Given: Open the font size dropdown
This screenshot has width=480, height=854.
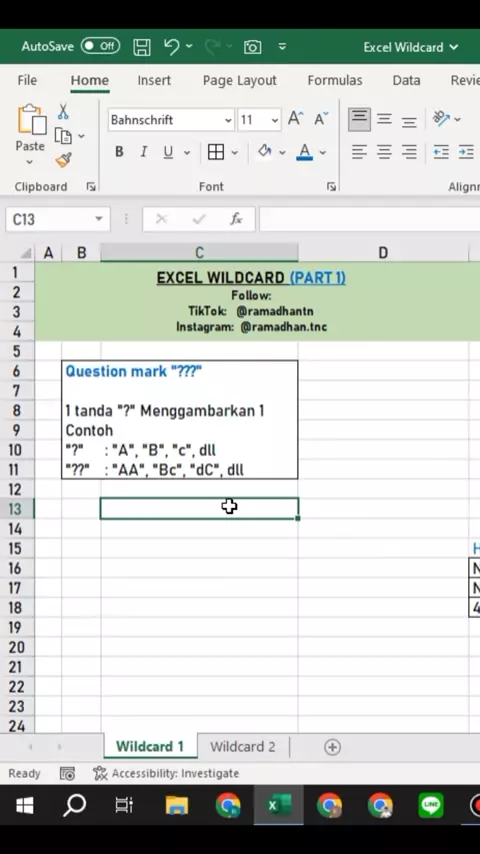Looking at the screenshot, I should click(x=275, y=120).
